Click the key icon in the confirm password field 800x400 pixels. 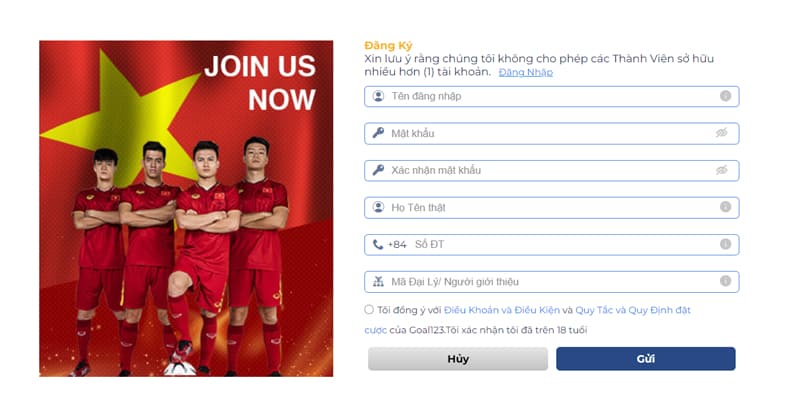click(378, 170)
